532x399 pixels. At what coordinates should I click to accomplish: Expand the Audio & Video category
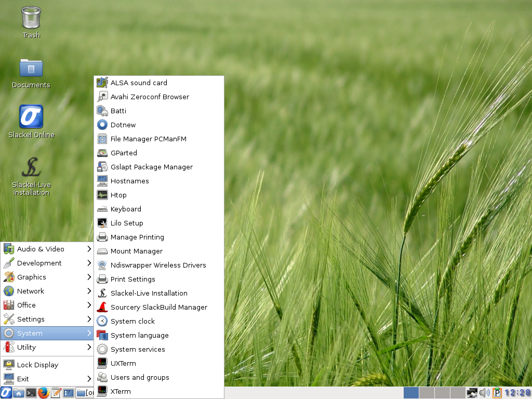[x=47, y=249]
